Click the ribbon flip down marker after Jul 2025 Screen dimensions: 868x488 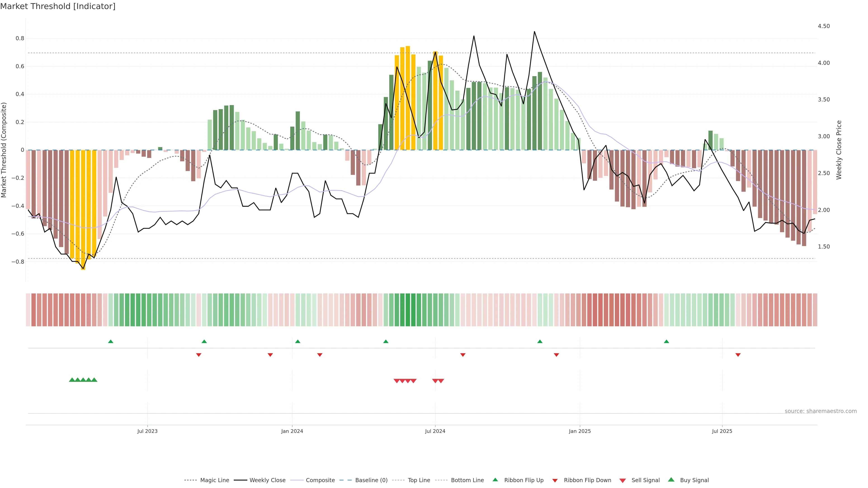click(x=738, y=355)
